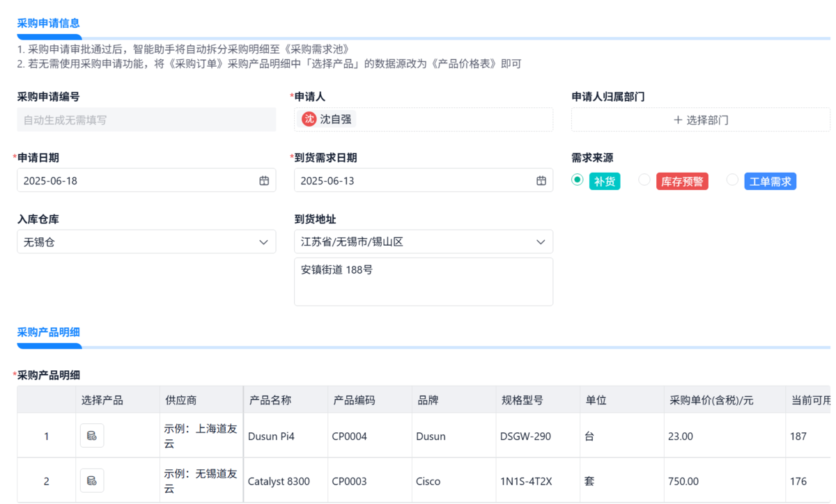Click the 申请日期 field showing 2025-06-18
The image size is (836, 504).
pos(136,181)
